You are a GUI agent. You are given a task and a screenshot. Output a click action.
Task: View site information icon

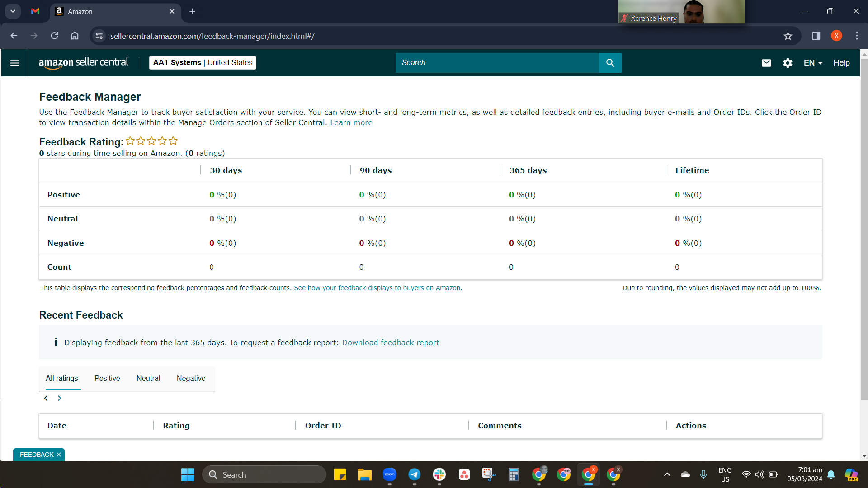[99, 36]
